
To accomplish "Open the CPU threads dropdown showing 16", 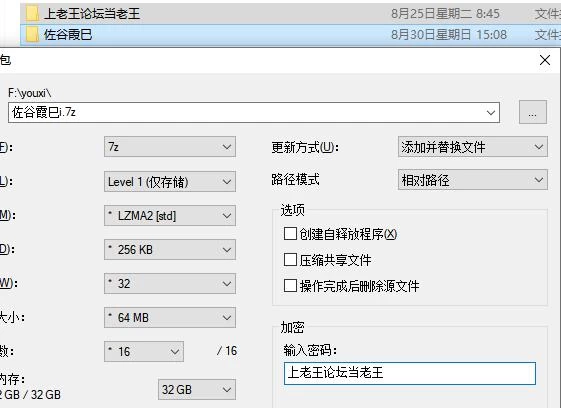I will pos(144,351).
